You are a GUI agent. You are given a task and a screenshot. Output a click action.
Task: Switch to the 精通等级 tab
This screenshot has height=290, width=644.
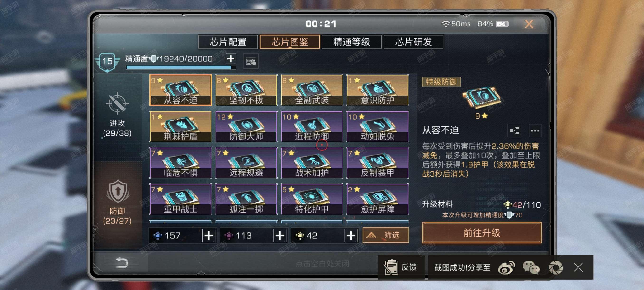[351, 42]
